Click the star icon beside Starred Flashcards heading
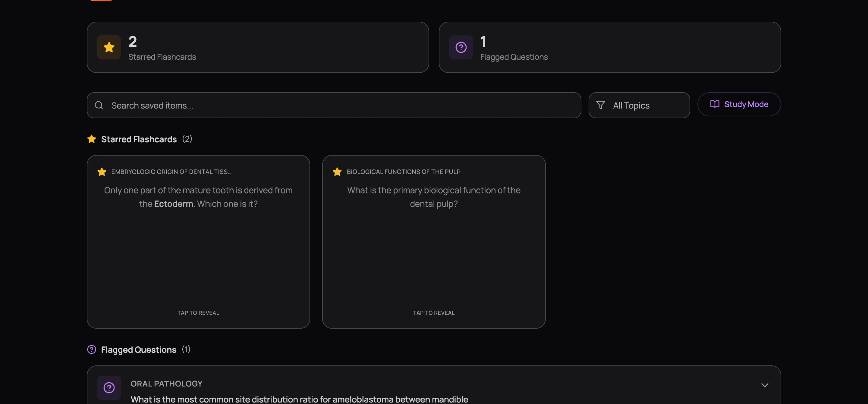This screenshot has height=404, width=868. [92, 139]
